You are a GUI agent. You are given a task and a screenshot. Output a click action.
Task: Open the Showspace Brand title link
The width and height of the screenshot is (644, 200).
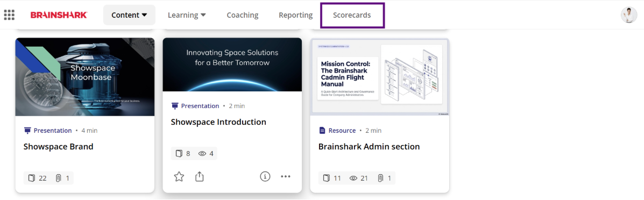(x=58, y=147)
